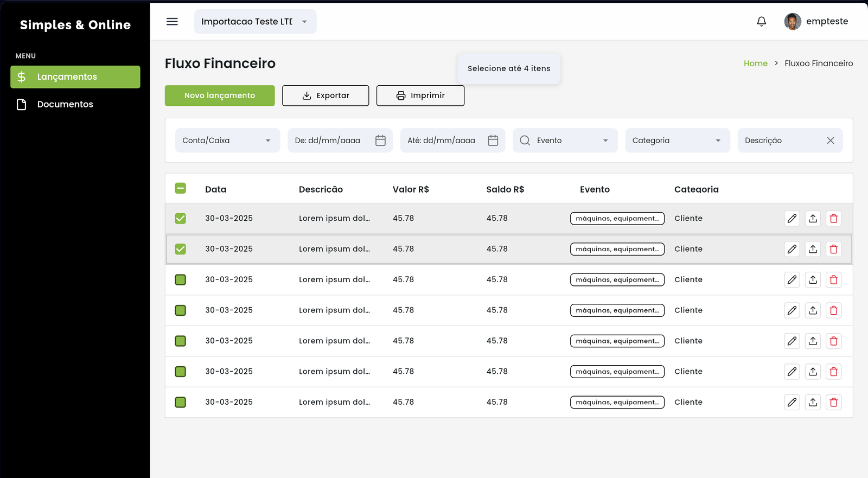Click the Exportar button

[x=325, y=95]
